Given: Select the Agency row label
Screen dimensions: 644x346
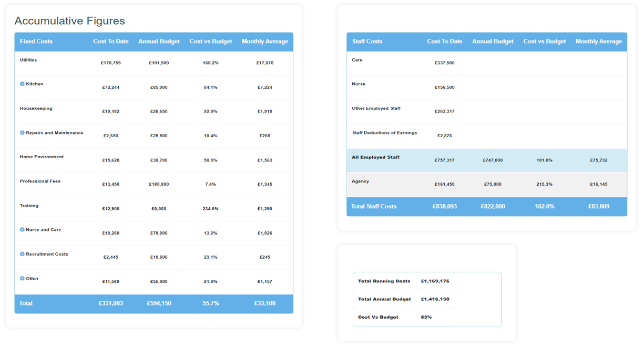Looking at the screenshot, I should pos(360,181).
